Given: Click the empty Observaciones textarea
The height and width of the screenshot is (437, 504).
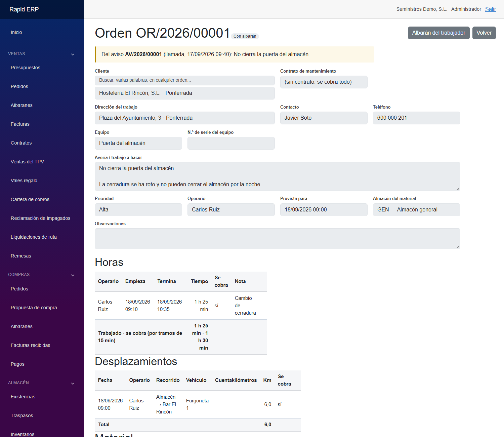Looking at the screenshot, I should click(x=278, y=239).
